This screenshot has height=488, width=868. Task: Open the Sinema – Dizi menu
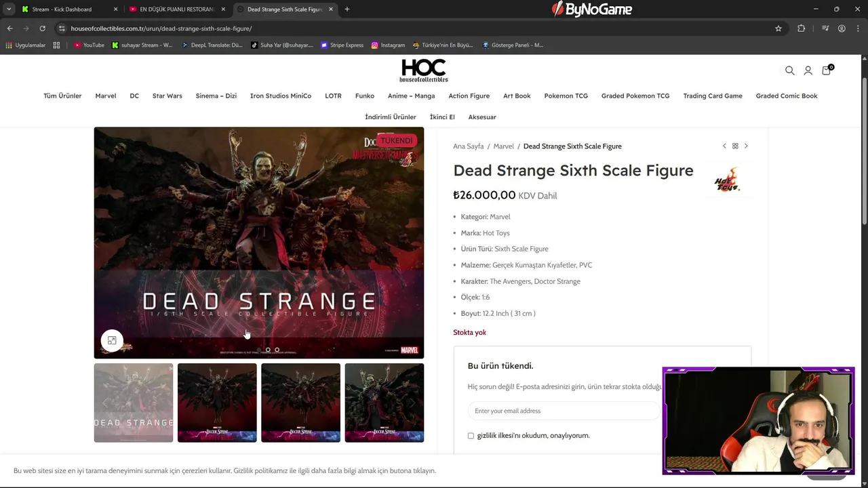point(216,96)
